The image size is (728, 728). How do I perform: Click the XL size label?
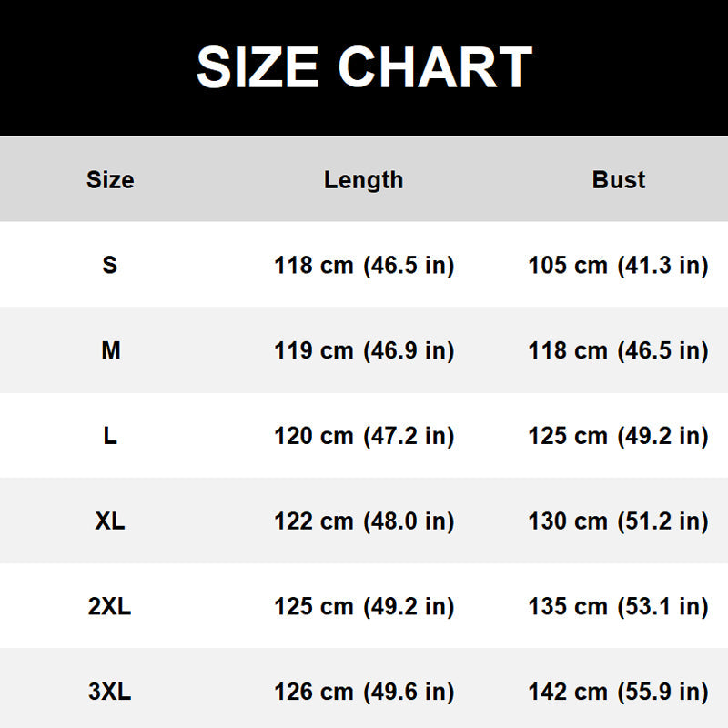pyautogui.click(x=110, y=521)
